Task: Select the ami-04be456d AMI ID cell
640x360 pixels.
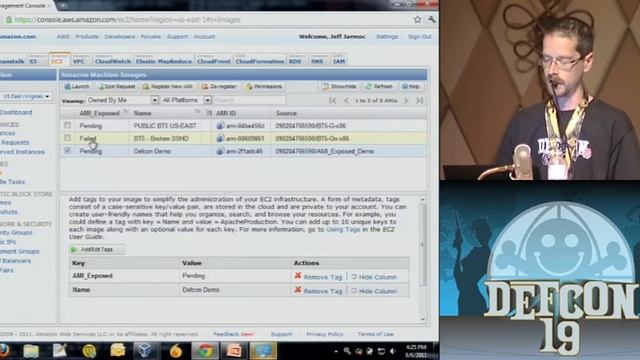Action: [246, 126]
